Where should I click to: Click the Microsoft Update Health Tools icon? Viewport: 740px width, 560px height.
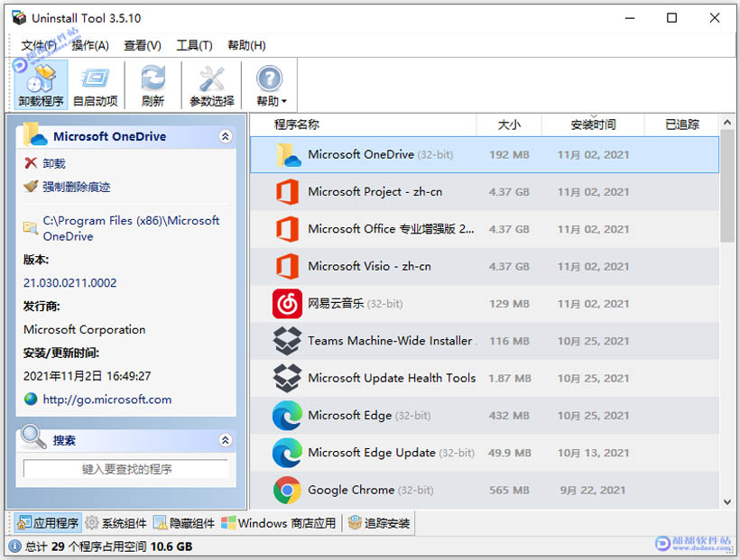coord(287,379)
